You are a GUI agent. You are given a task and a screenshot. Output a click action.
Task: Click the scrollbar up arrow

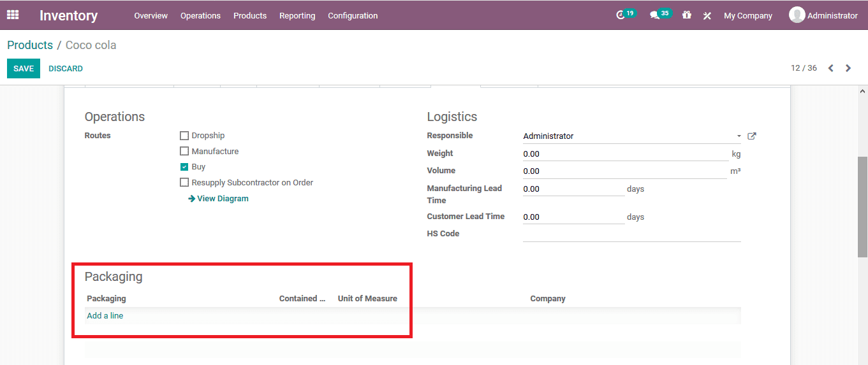[x=862, y=91]
